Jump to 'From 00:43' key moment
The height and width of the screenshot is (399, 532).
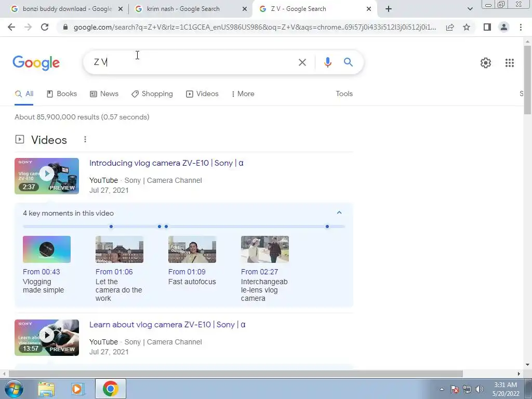(42, 272)
